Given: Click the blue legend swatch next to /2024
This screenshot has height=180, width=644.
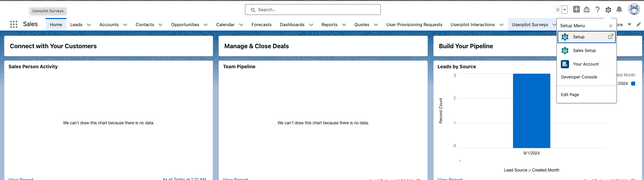Looking at the screenshot, I should pos(633,84).
